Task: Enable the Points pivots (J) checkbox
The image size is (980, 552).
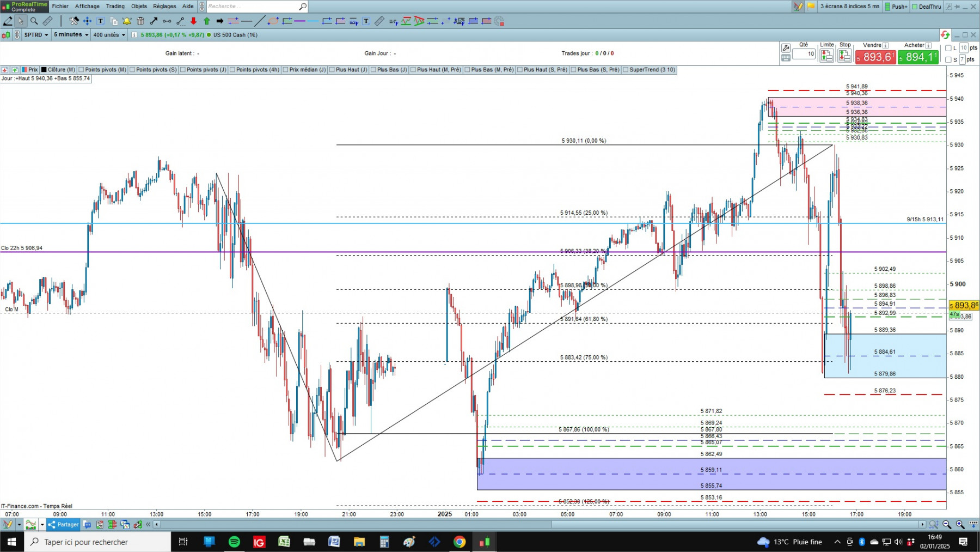Action: pos(183,70)
